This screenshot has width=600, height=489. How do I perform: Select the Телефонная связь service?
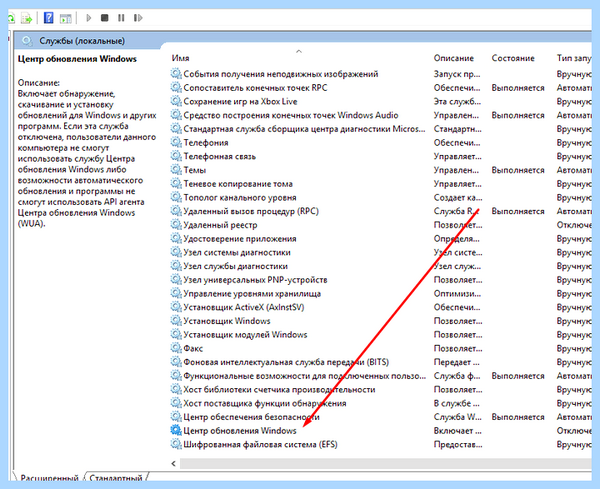[219, 156]
